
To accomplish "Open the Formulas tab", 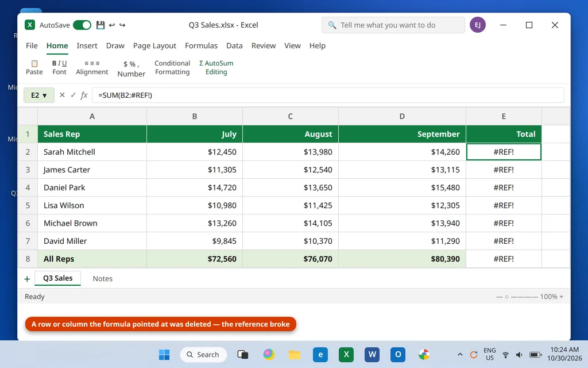I will coord(201,46).
